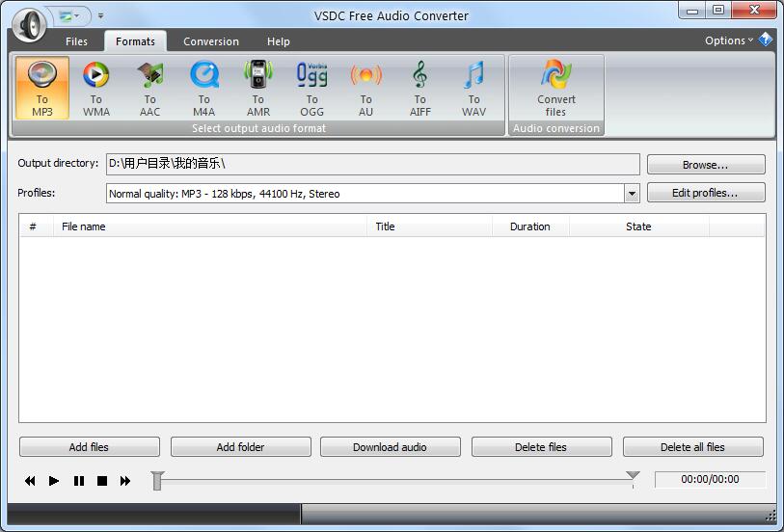The image size is (784, 532).
Task: Close the VSDC Free Audio Converter window
Action: (754, 10)
